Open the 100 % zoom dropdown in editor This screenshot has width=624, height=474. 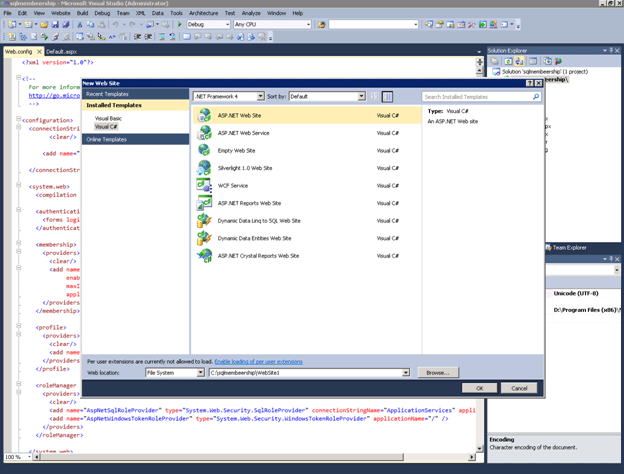(x=29, y=457)
